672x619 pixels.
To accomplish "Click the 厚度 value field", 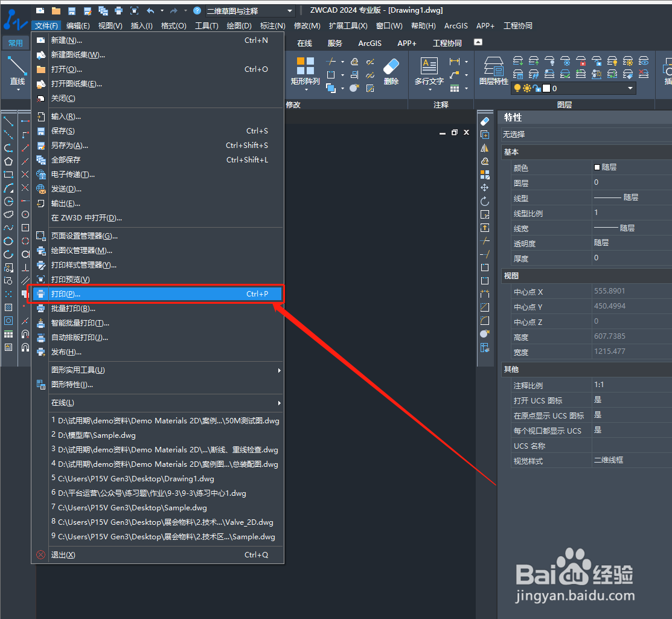I will point(632,258).
